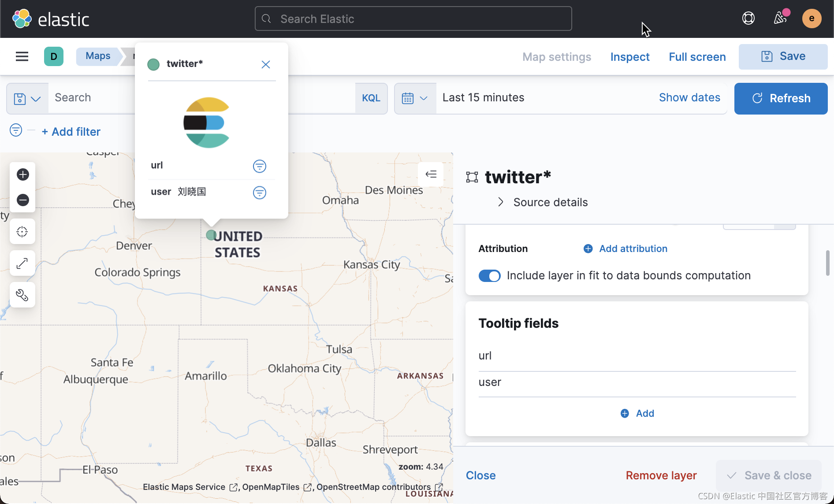Filter by the url field value
Screen dimensions: 834x504
[x=260, y=166]
